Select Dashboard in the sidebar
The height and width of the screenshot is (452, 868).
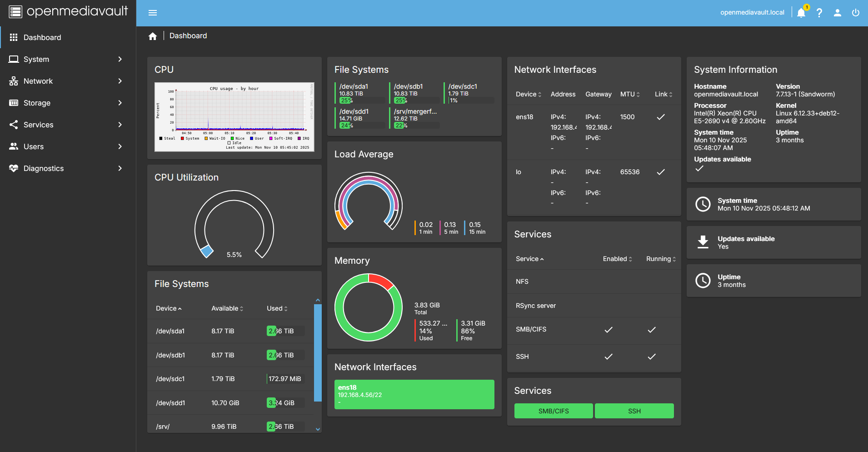tap(68, 37)
